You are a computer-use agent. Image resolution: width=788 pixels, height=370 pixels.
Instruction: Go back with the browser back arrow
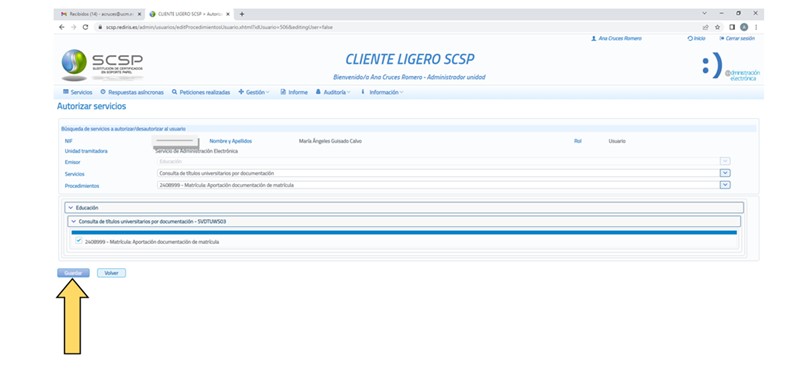pos(62,27)
